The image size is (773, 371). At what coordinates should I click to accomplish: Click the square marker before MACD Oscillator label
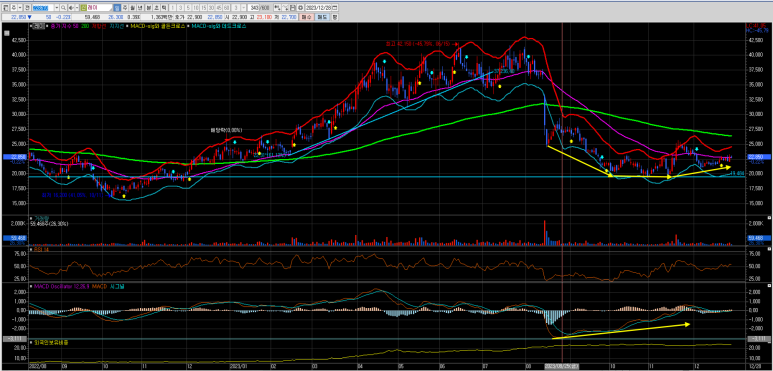pos(31,286)
